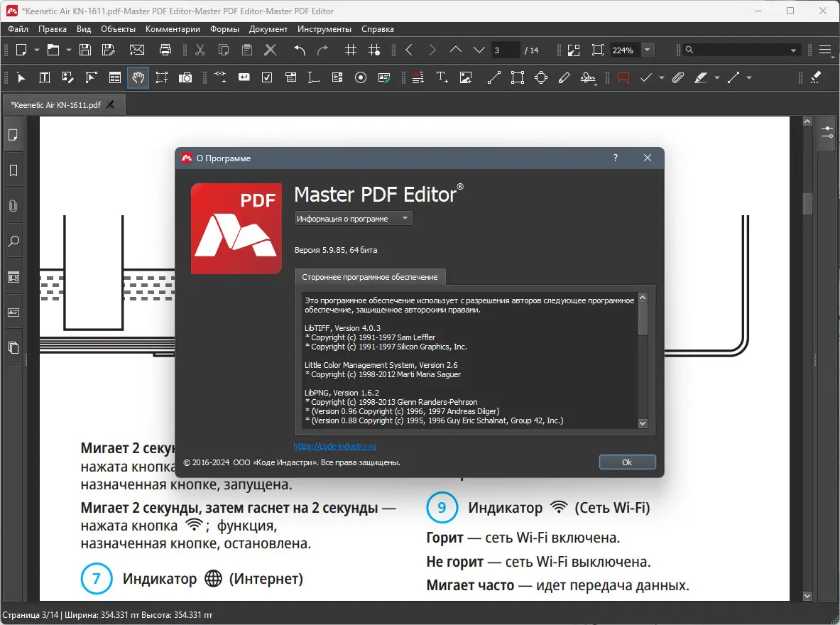The width and height of the screenshot is (840, 625).
Task: Choose the signature tool icon
Action: click(x=588, y=78)
